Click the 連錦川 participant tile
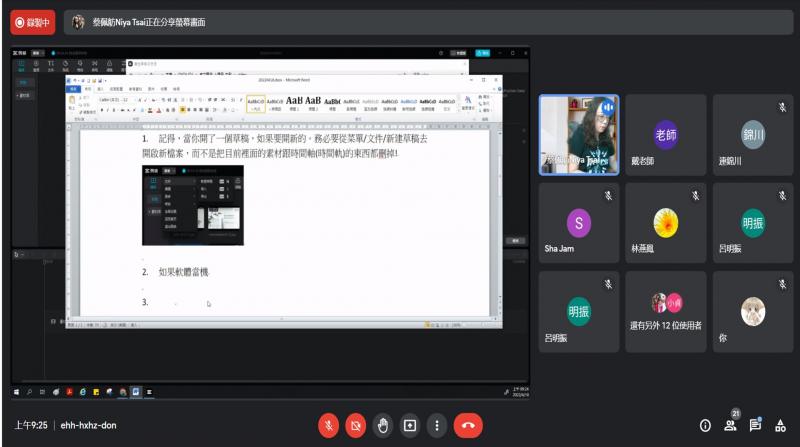The width and height of the screenshot is (800, 447). 753,134
